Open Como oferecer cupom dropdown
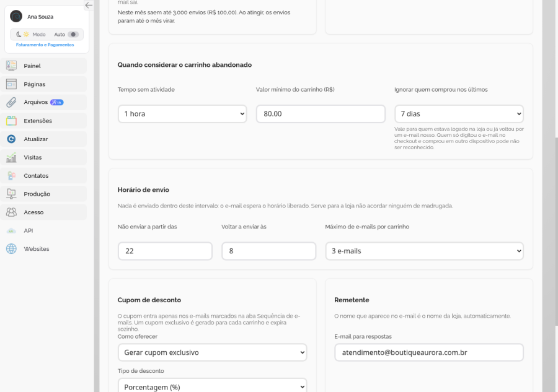The width and height of the screenshot is (558, 392). (213, 352)
